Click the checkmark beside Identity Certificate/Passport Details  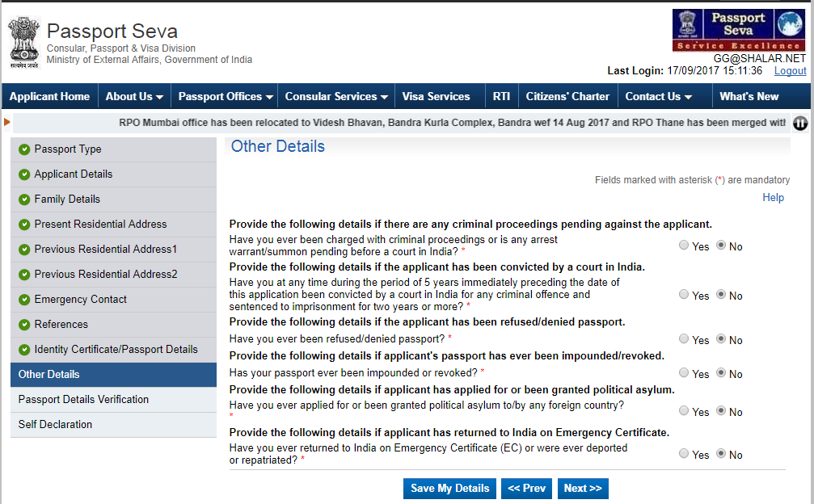click(x=23, y=349)
